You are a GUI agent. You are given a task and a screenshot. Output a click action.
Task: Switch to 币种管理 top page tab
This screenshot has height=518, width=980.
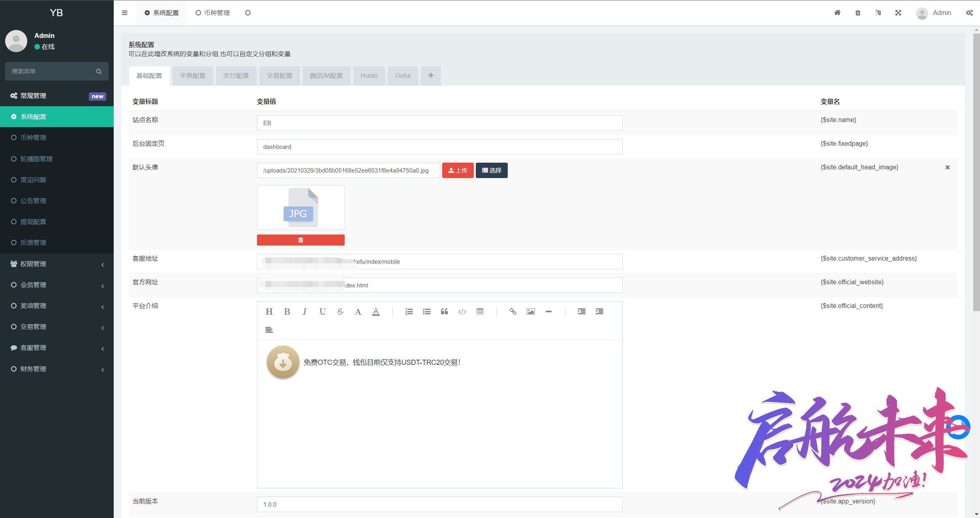pos(213,13)
